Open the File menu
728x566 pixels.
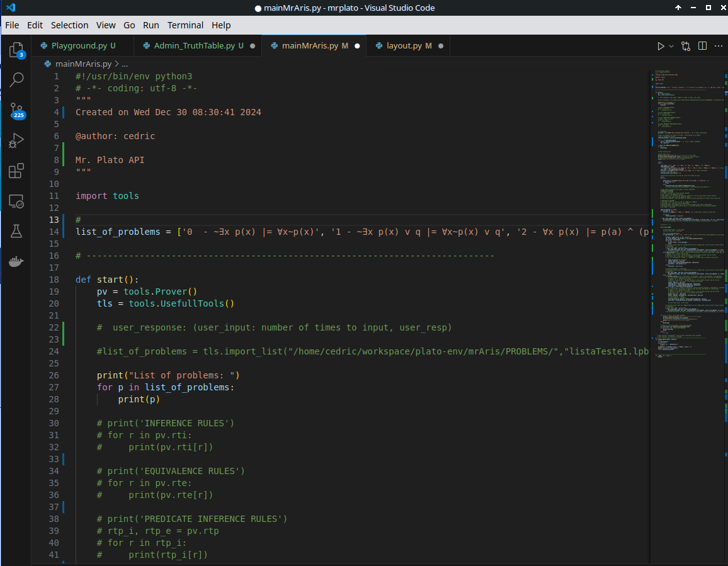(12, 25)
